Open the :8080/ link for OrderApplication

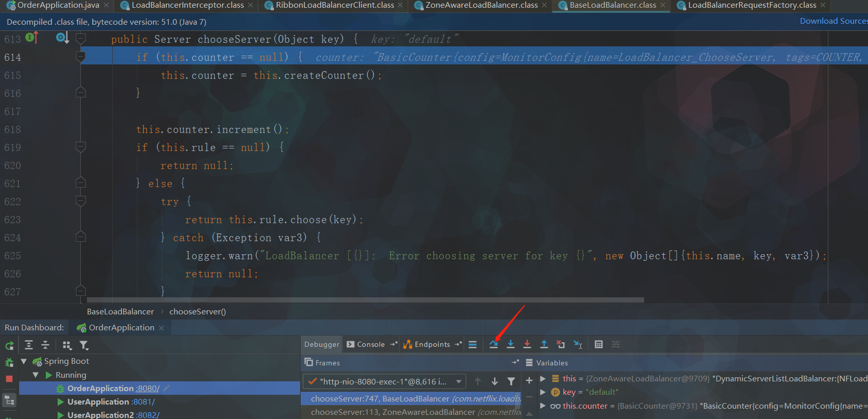coord(148,389)
